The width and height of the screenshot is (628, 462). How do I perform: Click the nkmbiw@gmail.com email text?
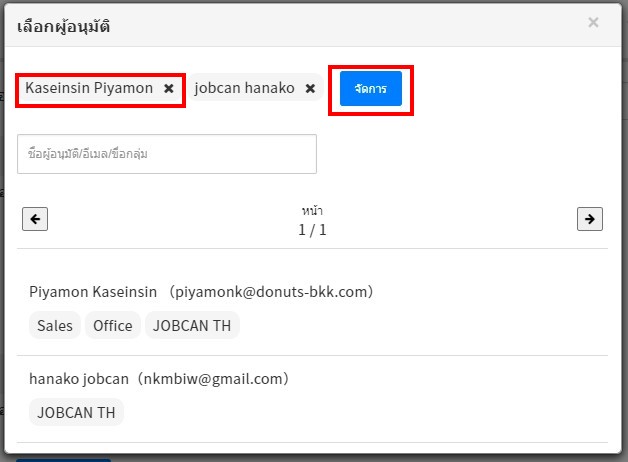[218, 379]
